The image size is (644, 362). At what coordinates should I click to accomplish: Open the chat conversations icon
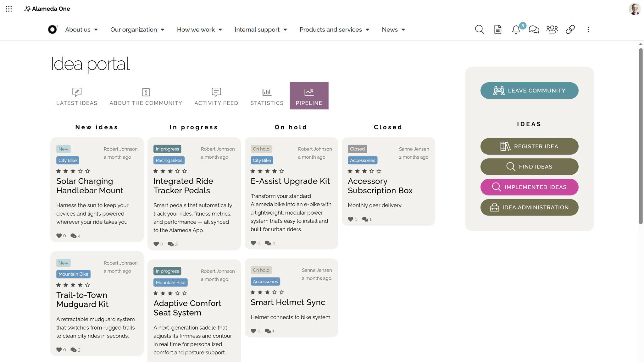534,30
